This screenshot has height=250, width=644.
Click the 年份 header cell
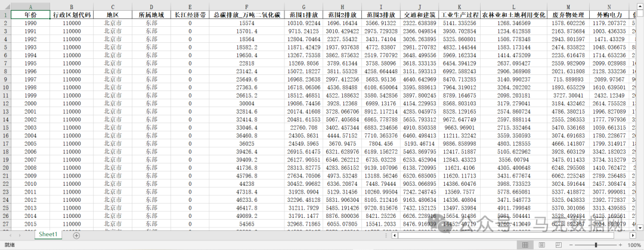(x=30, y=15)
